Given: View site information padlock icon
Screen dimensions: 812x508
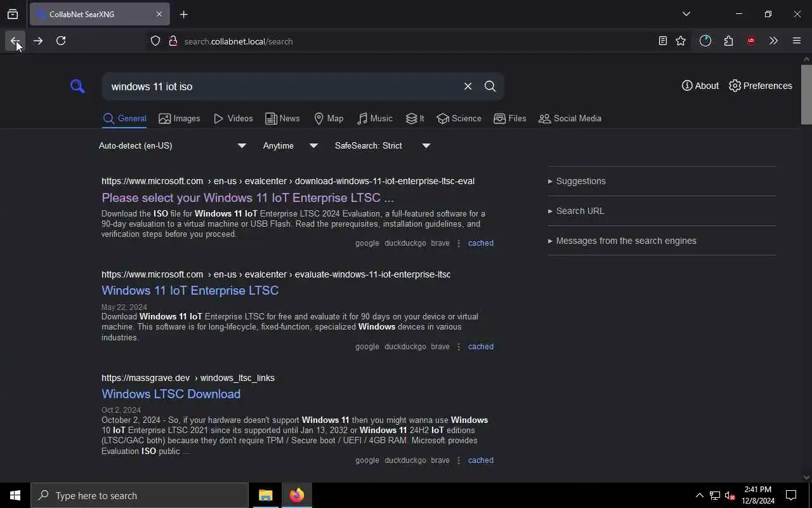Looking at the screenshot, I should [173, 41].
